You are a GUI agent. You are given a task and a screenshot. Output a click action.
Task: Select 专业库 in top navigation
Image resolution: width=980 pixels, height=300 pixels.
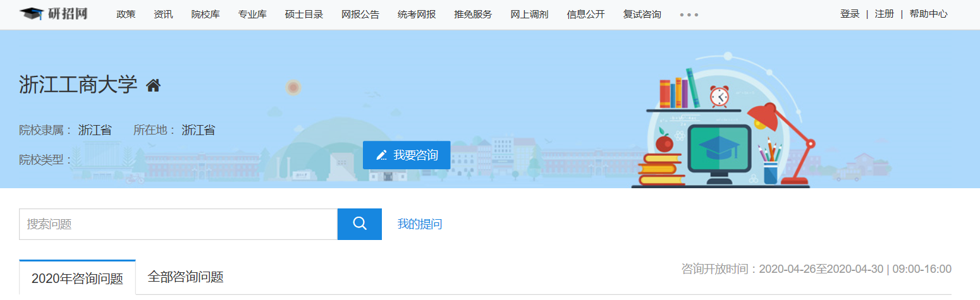point(252,15)
